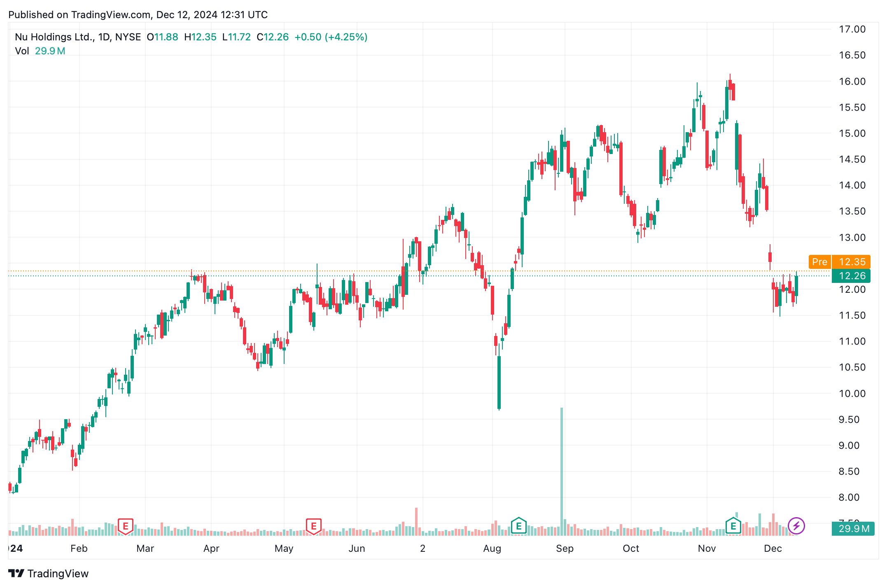Click the 14.00 price axis label
Screen dimensions: 887x588
pyautogui.click(x=852, y=185)
